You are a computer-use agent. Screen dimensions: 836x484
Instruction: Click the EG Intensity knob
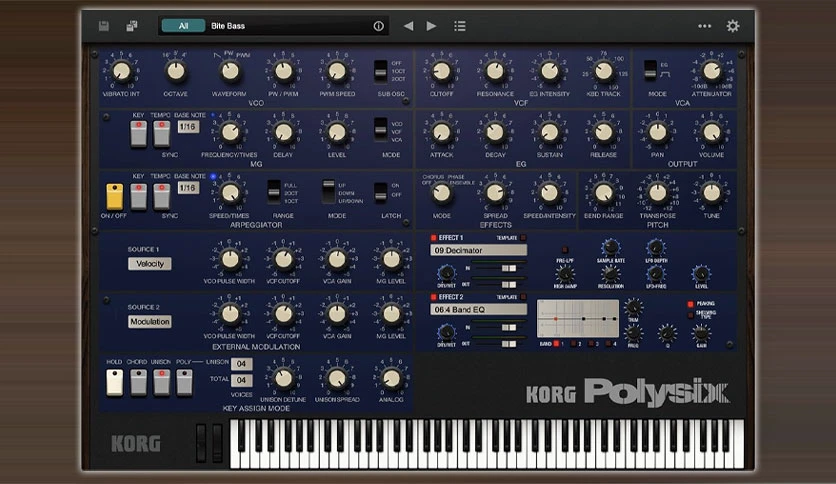(550, 71)
